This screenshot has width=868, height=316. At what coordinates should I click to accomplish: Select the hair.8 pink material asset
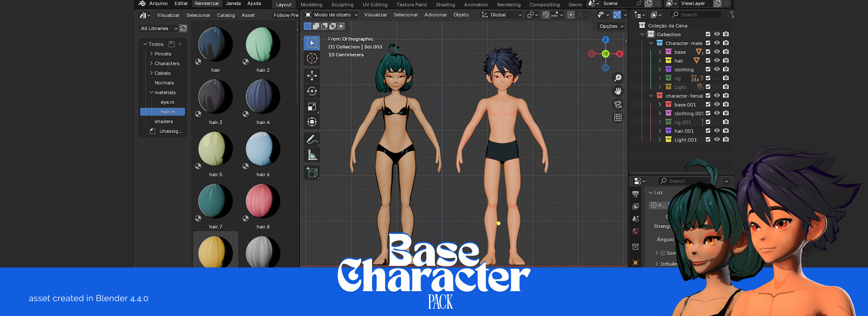[263, 205]
